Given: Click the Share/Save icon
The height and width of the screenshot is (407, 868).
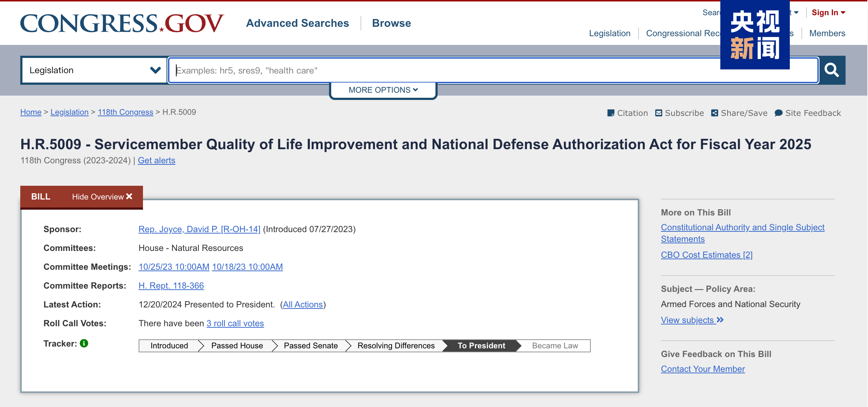Looking at the screenshot, I should (715, 113).
